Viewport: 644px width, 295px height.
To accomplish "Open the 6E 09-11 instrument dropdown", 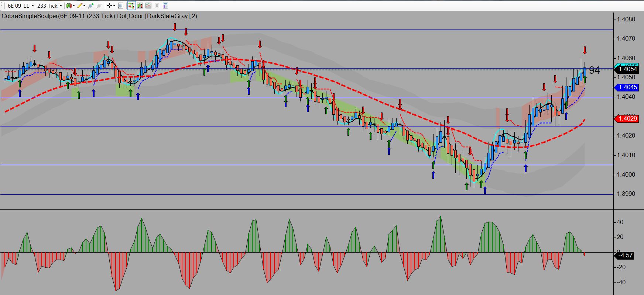I will coord(21,6).
